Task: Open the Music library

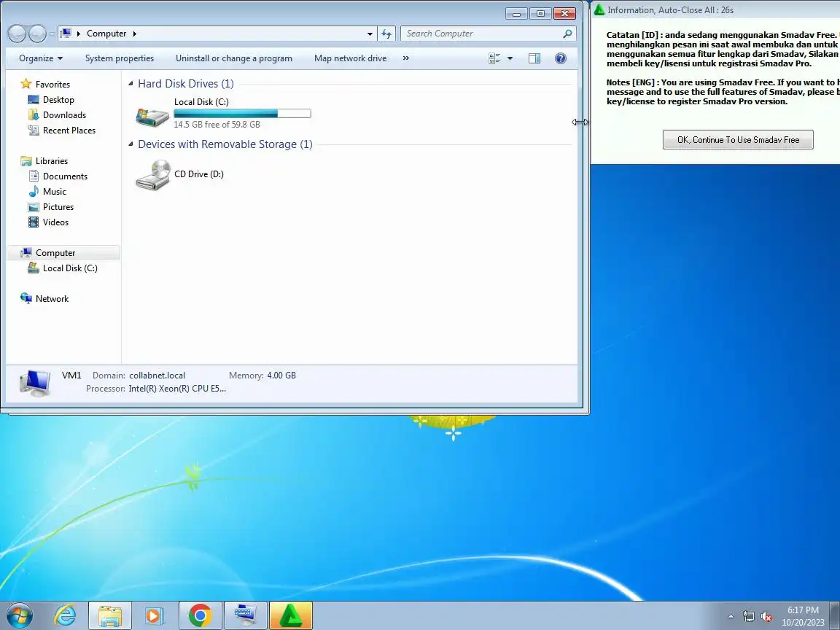Action: (x=55, y=192)
